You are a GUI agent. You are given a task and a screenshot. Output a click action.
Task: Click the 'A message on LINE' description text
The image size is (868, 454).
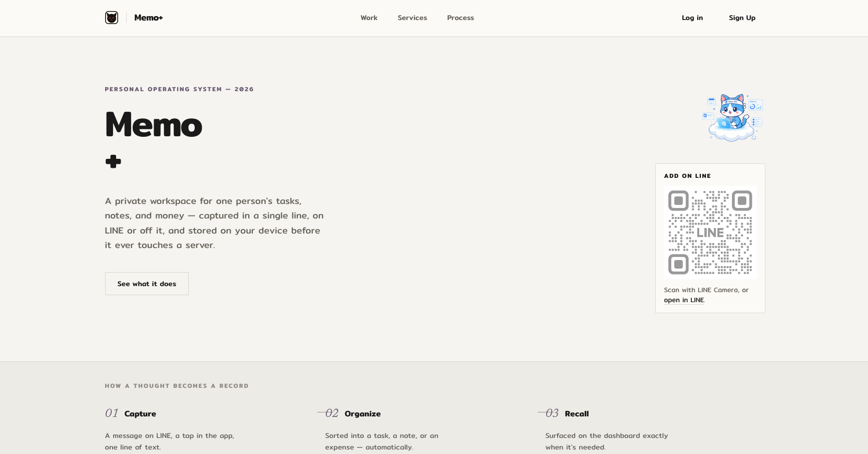(170, 441)
